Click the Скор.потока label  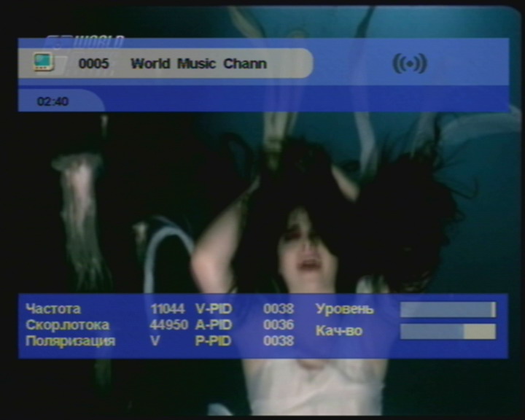[67, 325]
